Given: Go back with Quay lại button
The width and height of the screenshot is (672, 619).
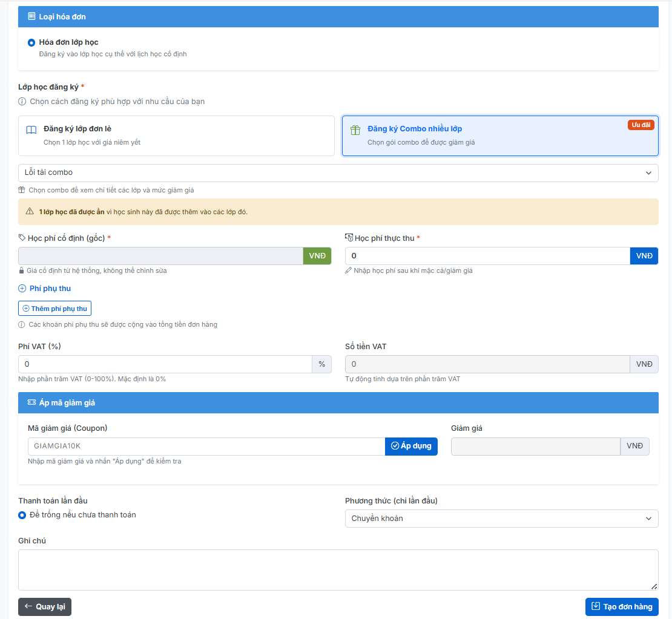Looking at the screenshot, I should (x=45, y=607).
